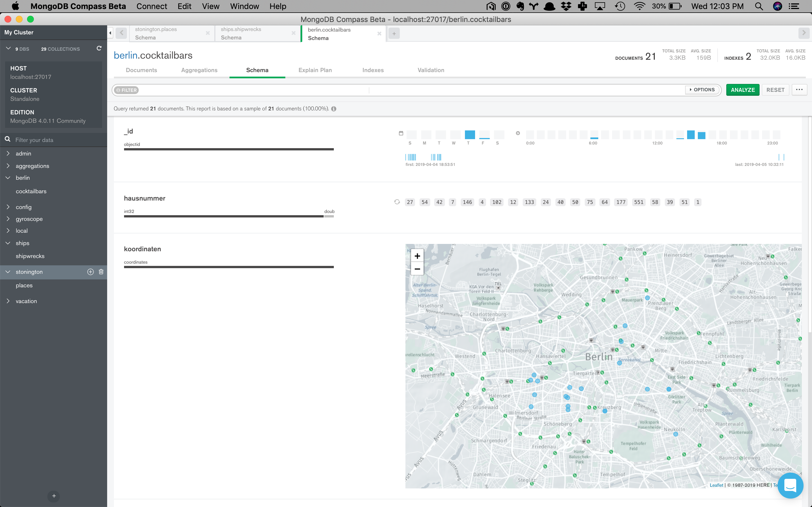Screen dimensions: 812x507
Task: Click the Filter your data field
Action: [x=57, y=140]
